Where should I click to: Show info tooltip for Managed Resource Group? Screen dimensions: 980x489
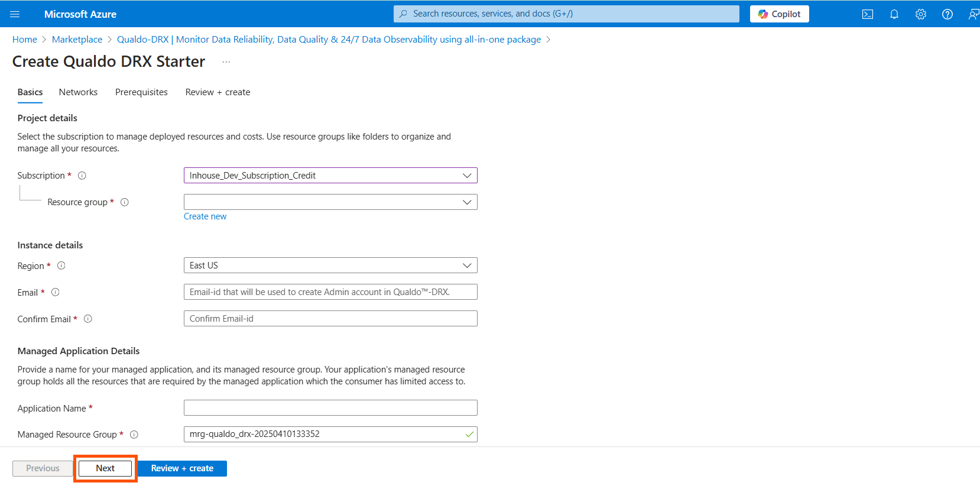click(x=134, y=435)
